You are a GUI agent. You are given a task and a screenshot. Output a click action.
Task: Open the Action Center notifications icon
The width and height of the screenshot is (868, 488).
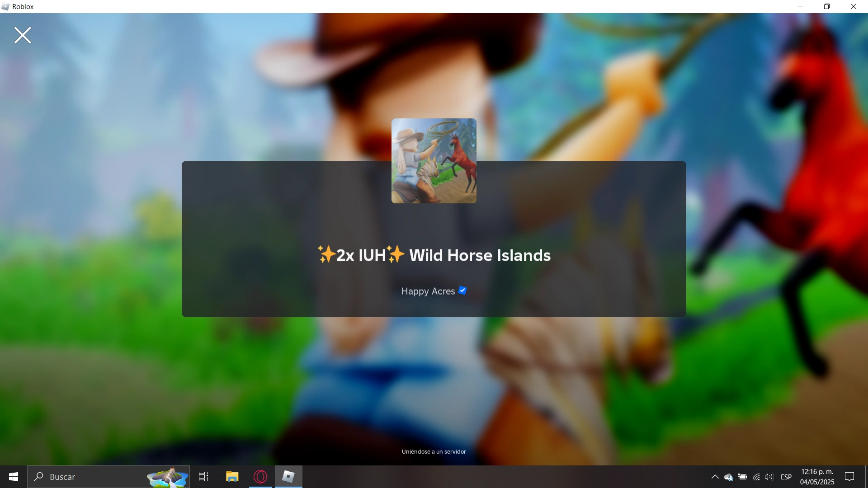tap(849, 477)
